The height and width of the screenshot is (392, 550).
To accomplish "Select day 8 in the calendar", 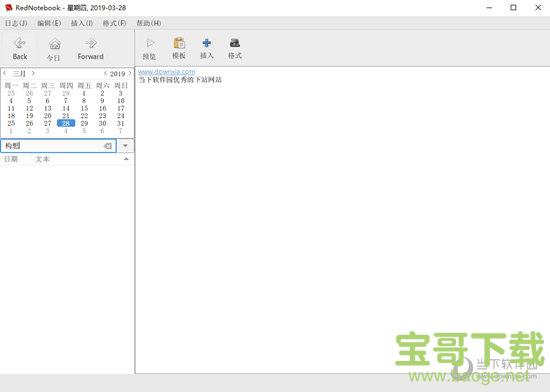I will click(84, 101).
